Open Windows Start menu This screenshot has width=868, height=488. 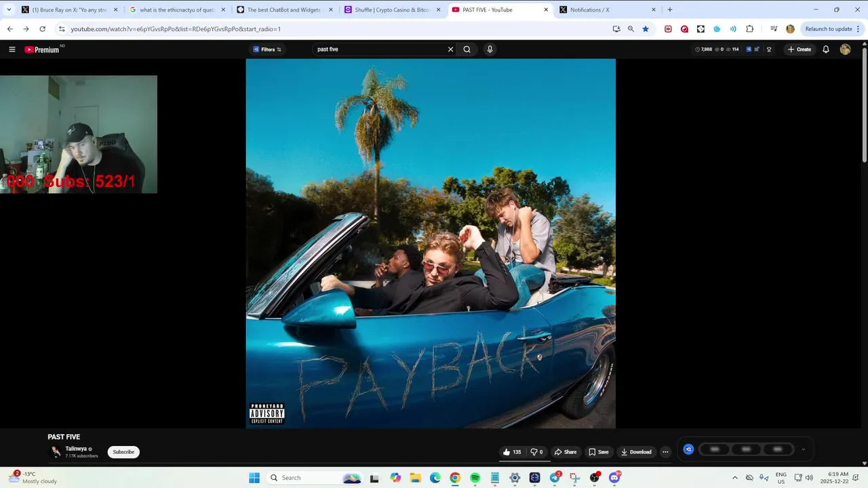pyautogui.click(x=254, y=478)
